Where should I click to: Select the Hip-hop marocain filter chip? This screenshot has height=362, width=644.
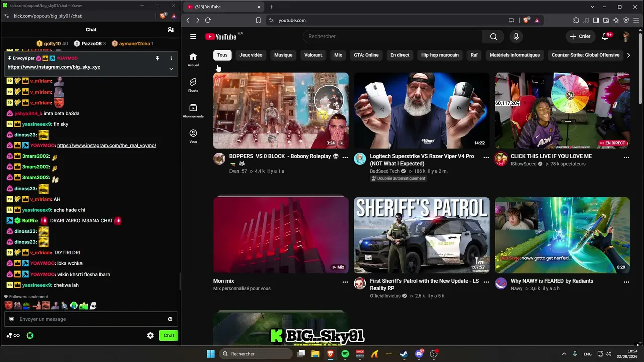click(x=440, y=55)
